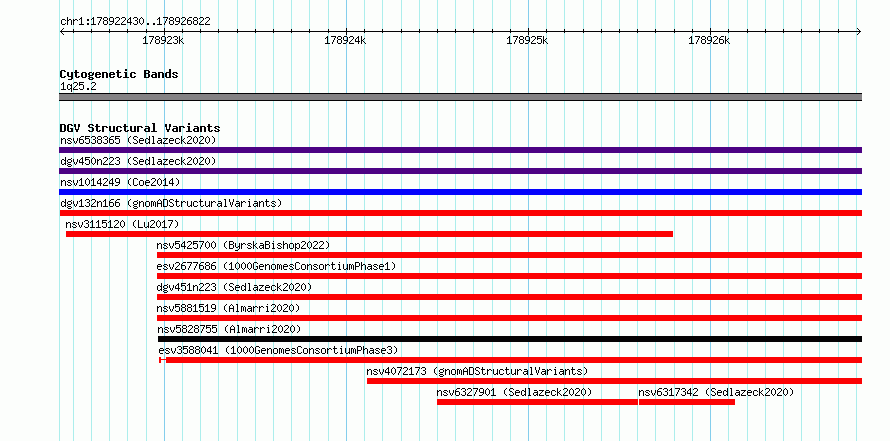The width and height of the screenshot is (890, 441).
Task: Select the nsv6327901 red variant bar
Action: [x=537, y=402]
